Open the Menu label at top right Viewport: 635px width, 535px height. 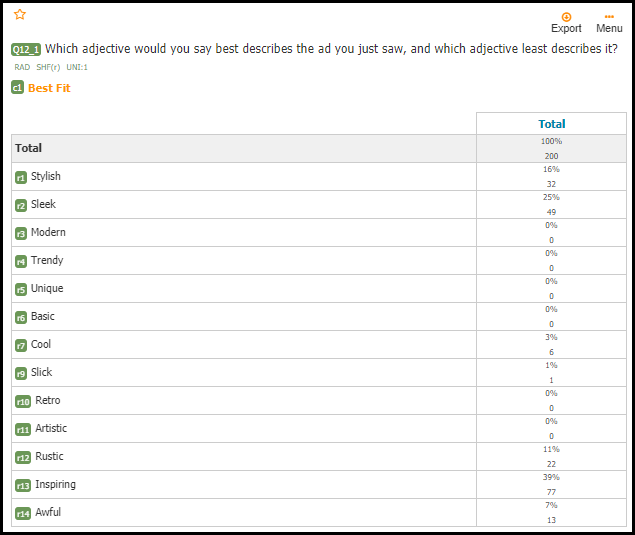609,28
